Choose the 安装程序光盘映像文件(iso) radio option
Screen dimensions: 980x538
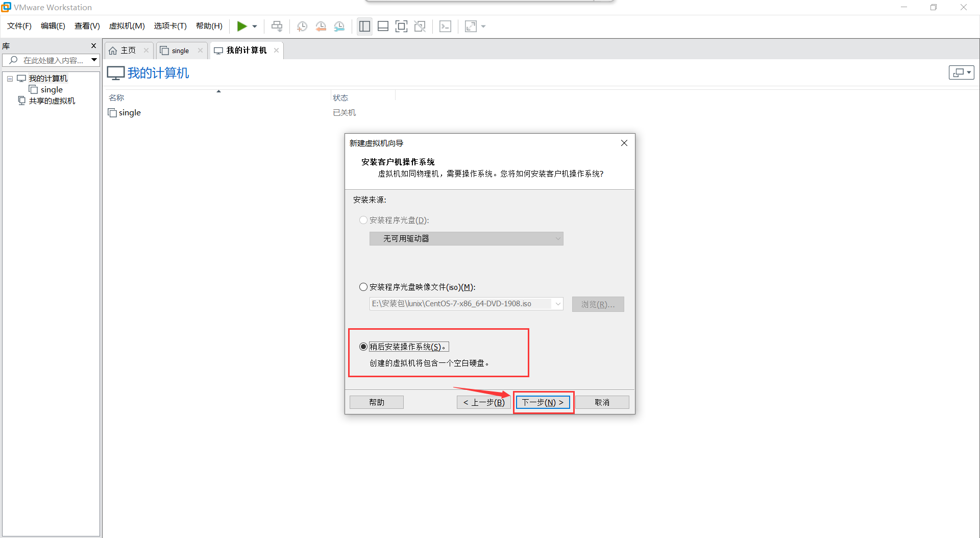click(x=363, y=286)
